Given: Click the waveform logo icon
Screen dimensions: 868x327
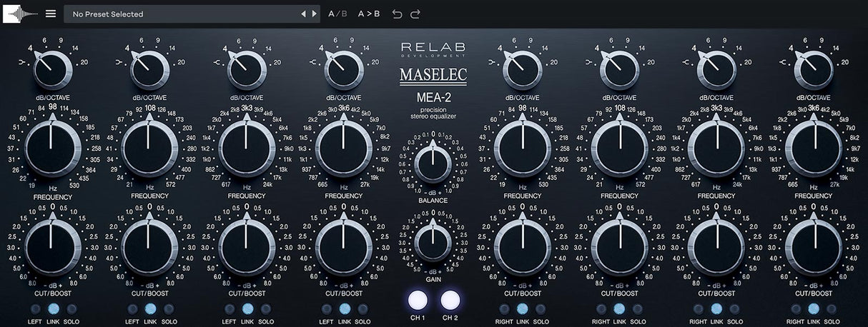Looking at the screenshot, I should [x=21, y=14].
